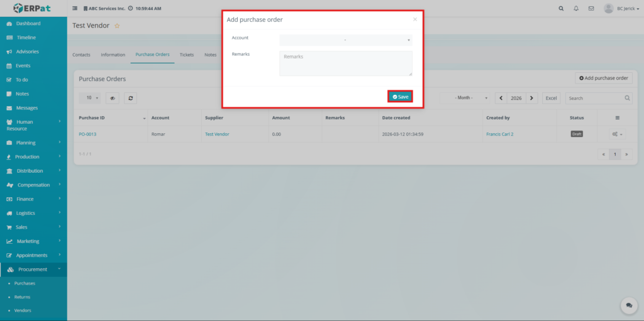Image resolution: width=644 pixels, height=321 pixels.
Task: Open the Test Vendor supplier link
Action: (x=217, y=134)
